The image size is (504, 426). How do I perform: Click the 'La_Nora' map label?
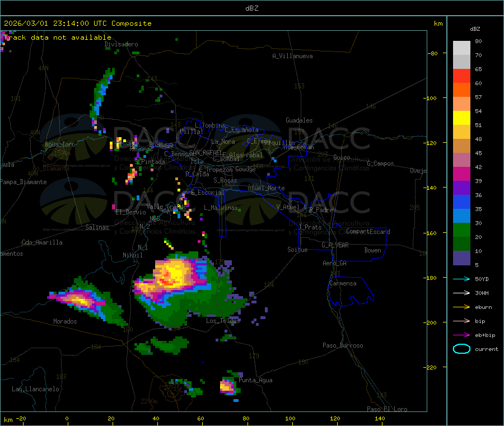pos(223,142)
